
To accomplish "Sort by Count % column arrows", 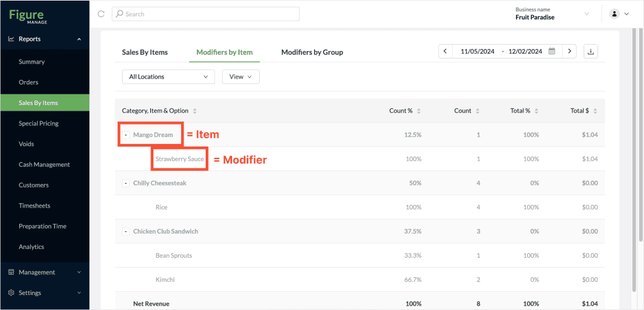I will pos(418,111).
